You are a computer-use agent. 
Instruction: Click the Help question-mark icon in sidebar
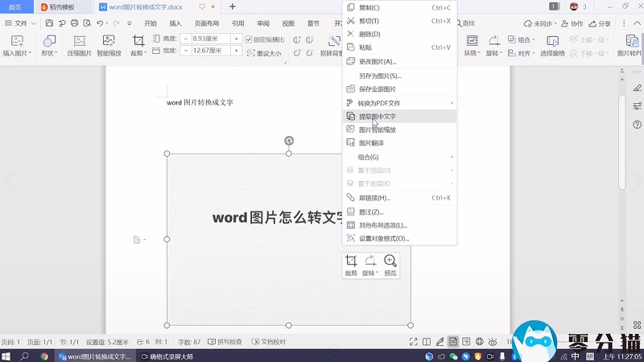click(637, 125)
